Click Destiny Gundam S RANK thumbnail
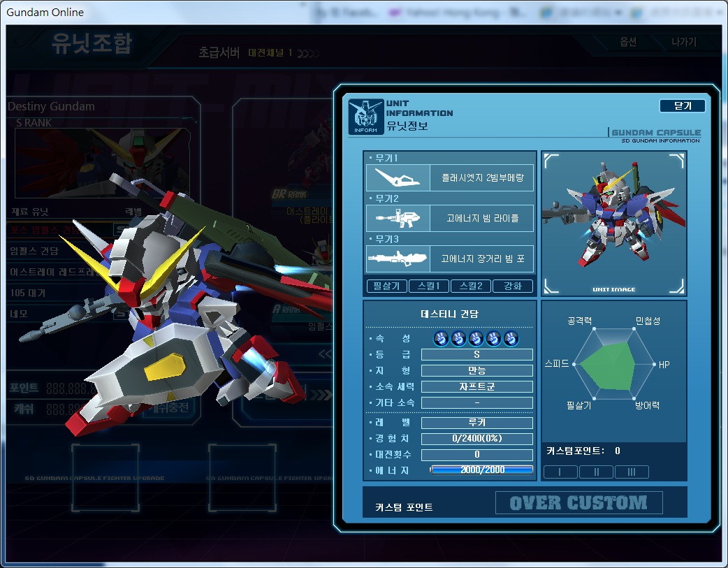The image size is (728, 568). pyautogui.click(x=103, y=163)
